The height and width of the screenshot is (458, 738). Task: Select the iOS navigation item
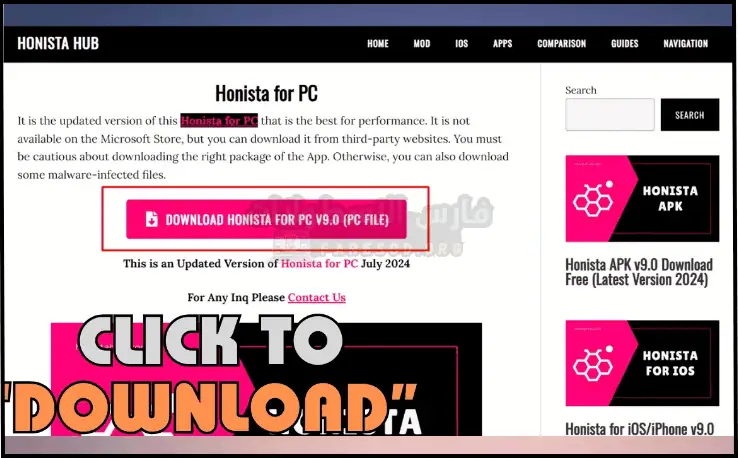pos(461,44)
